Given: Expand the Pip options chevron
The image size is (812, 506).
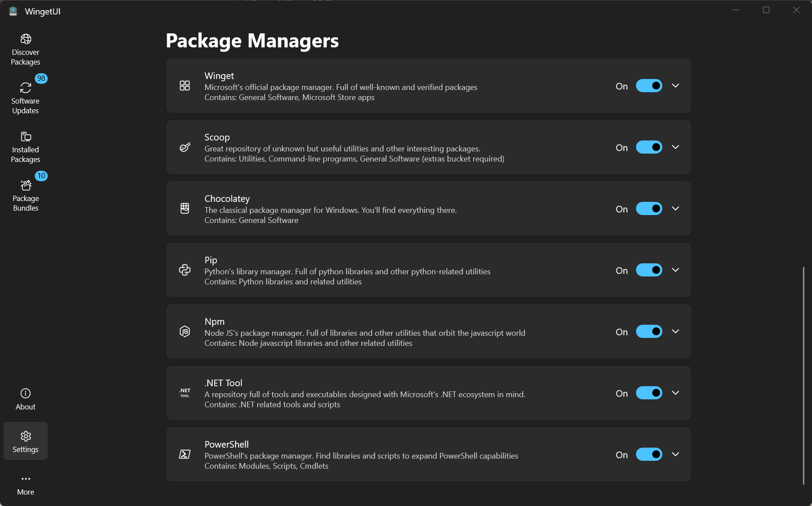Looking at the screenshot, I should pos(675,270).
